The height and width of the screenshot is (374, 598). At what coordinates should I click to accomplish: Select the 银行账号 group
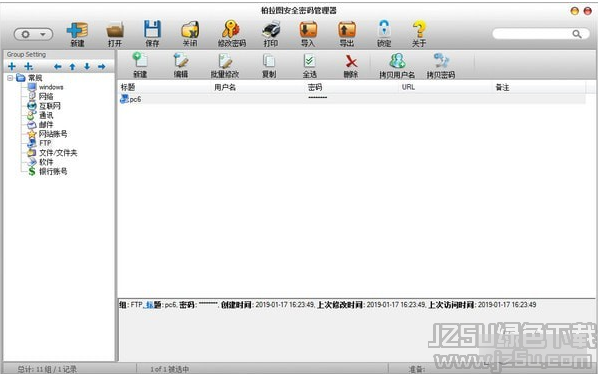click(x=53, y=171)
